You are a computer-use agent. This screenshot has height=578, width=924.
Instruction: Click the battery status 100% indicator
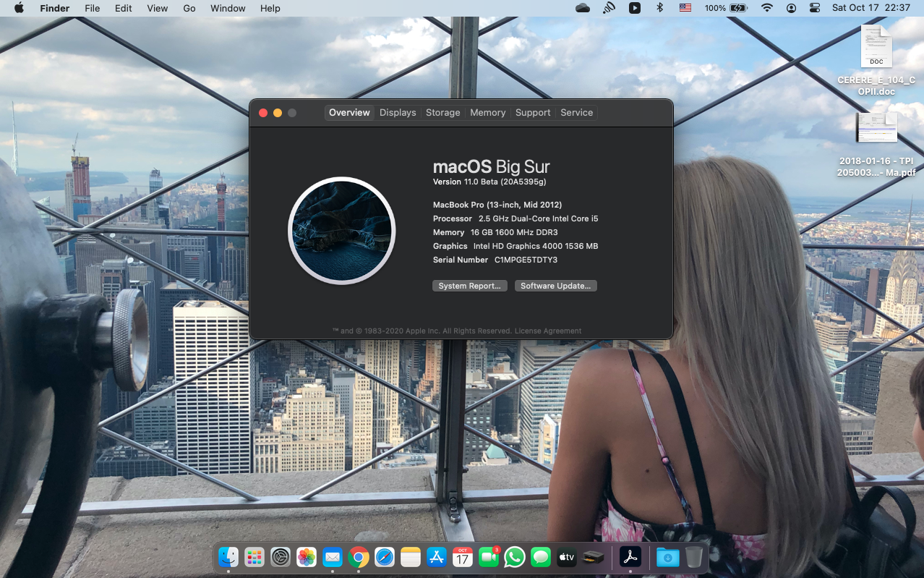coord(725,8)
